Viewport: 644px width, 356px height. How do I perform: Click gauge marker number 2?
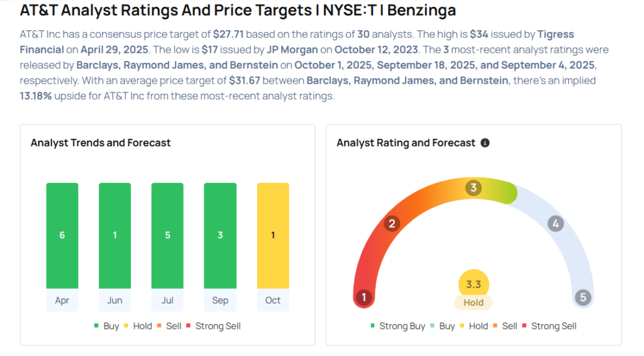pos(392,223)
